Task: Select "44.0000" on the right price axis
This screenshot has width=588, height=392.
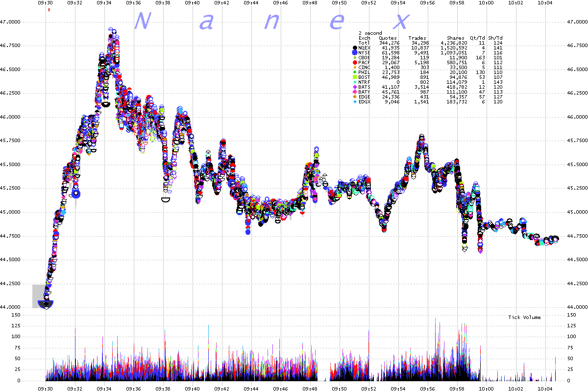Action: point(577,307)
